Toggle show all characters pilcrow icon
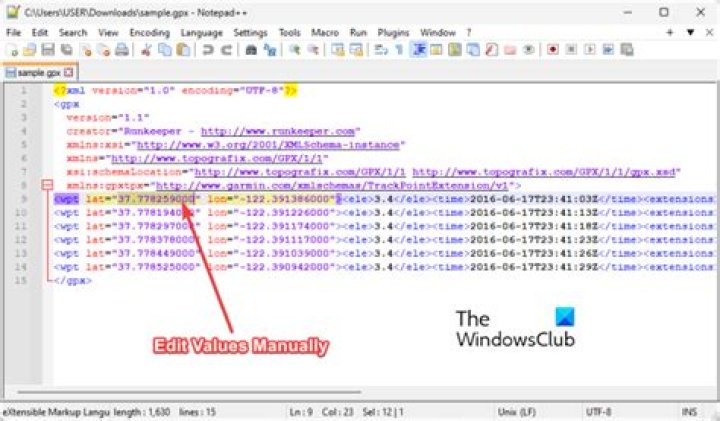The height and width of the screenshot is (421, 720). tap(398, 49)
